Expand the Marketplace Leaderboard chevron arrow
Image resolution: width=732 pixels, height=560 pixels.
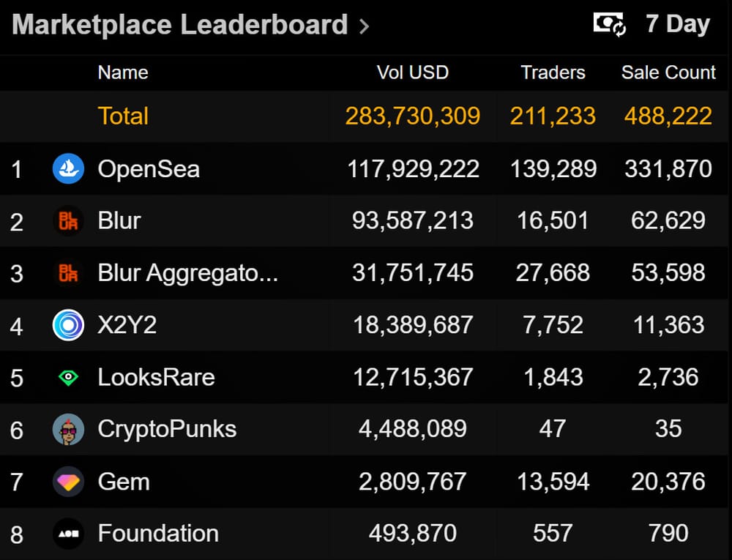tap(365, 27)
